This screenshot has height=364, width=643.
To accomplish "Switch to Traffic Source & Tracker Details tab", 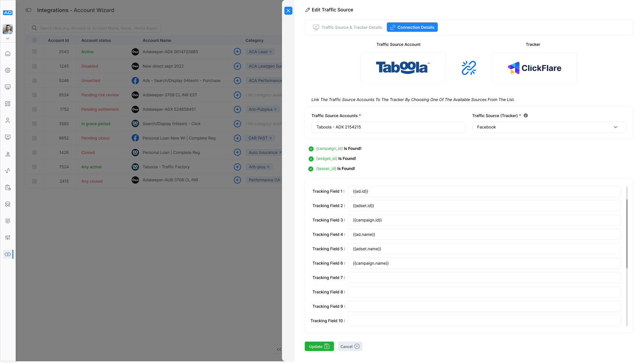I will pos(347,27).
